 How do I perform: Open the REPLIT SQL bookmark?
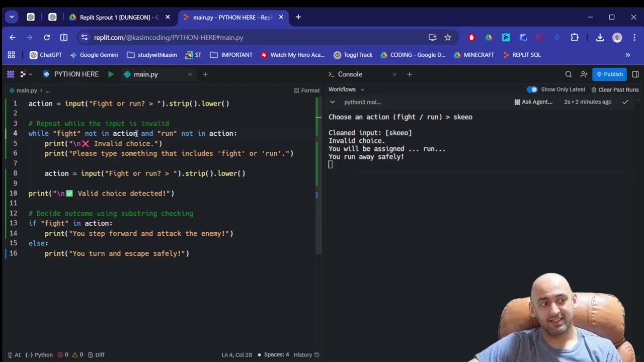(x=521, y=55)
